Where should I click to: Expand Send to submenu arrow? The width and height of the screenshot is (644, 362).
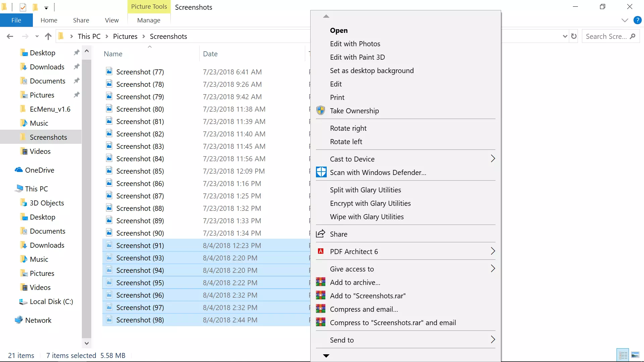tap(492, 340)
